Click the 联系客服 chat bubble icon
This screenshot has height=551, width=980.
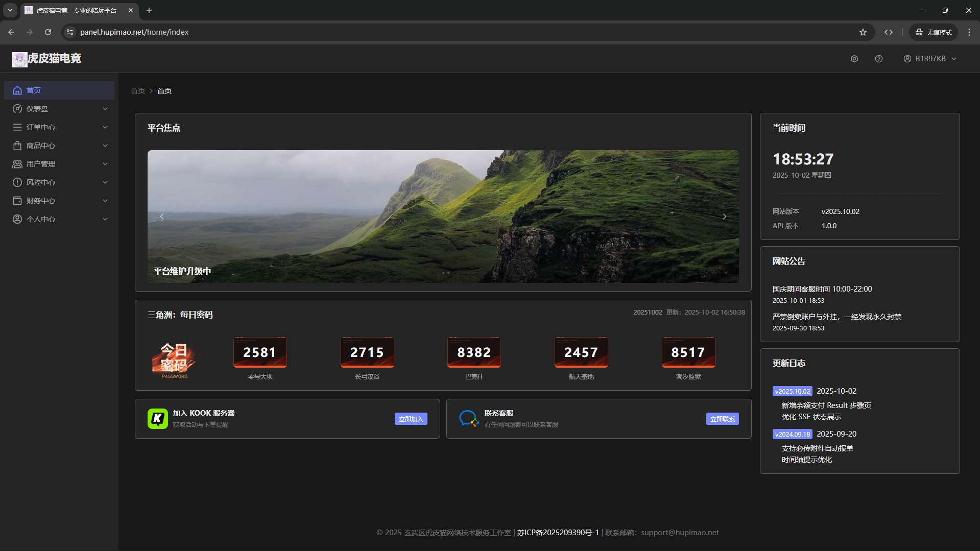468,419
